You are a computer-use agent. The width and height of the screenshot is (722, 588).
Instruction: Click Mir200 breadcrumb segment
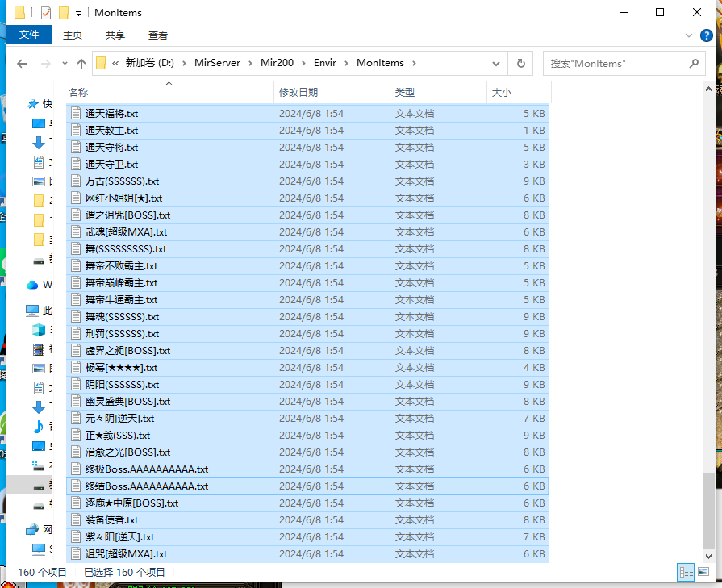277,63
